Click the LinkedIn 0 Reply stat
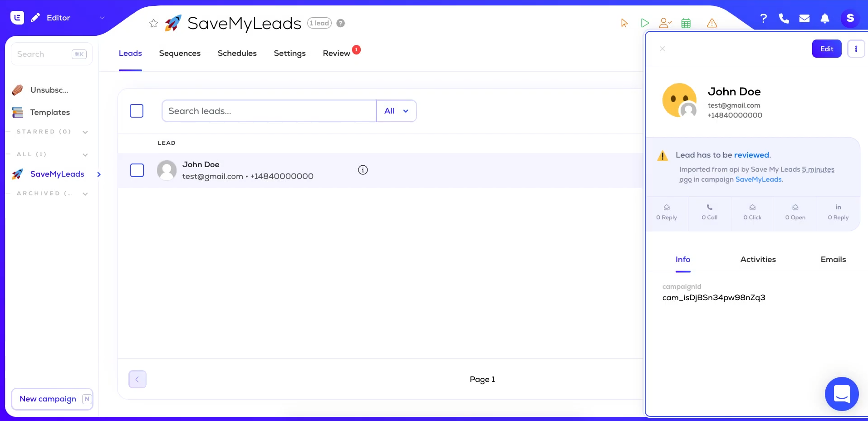The image size is (868, 421). tap(838, 213)
